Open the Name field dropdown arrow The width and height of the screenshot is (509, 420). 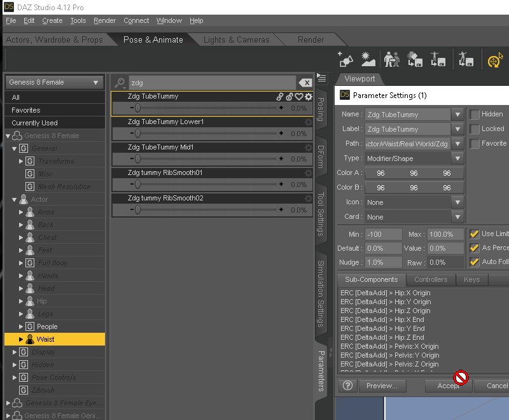pyautogui.click(x=457, y=115)
